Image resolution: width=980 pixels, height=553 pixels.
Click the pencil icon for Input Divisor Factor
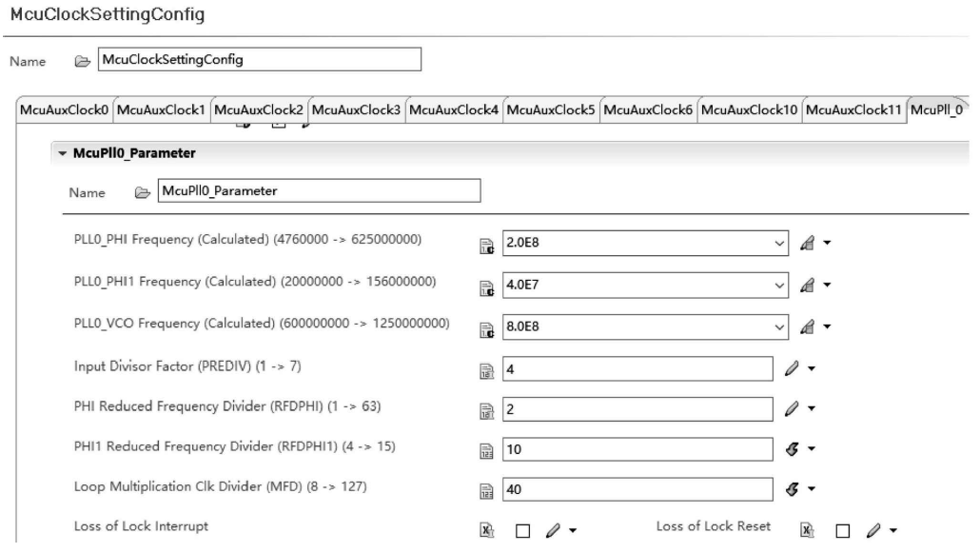[792, 368]
